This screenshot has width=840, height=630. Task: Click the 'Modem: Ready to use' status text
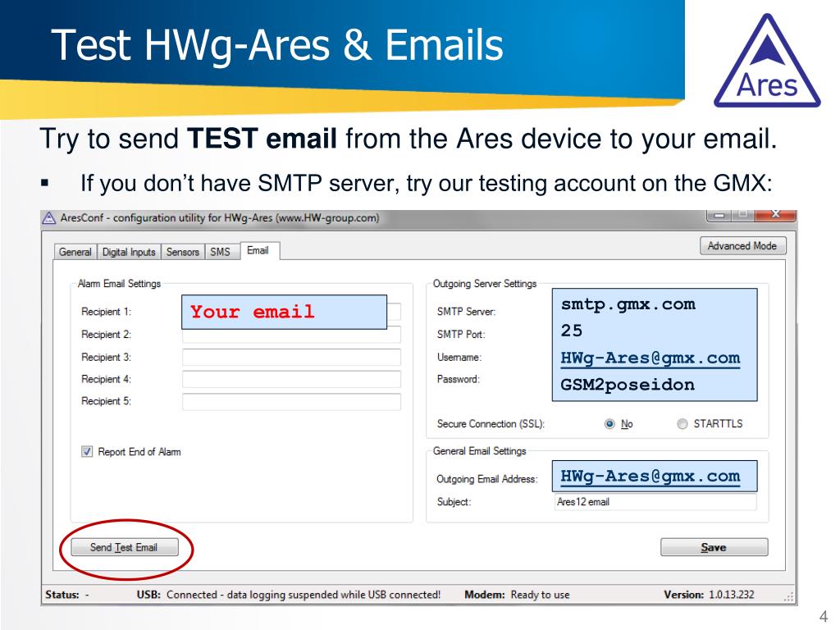517,595
